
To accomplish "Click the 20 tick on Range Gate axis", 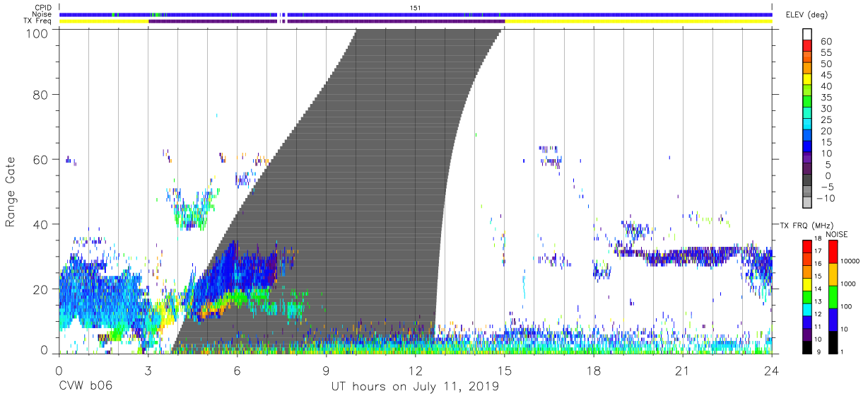I will 41,289.
